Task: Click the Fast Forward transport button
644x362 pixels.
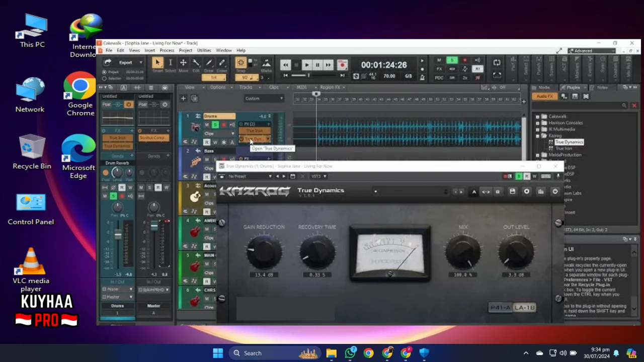Action: click(328, 65)
